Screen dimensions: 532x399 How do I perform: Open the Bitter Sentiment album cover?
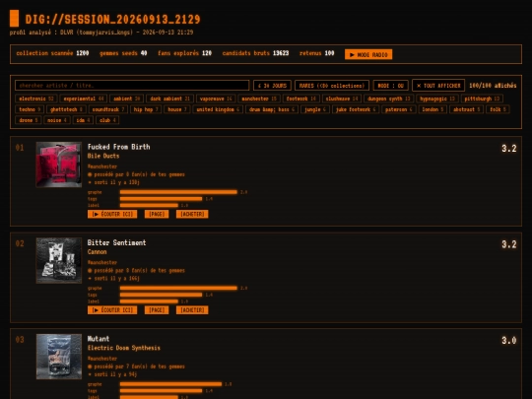(x=59, y=260)
